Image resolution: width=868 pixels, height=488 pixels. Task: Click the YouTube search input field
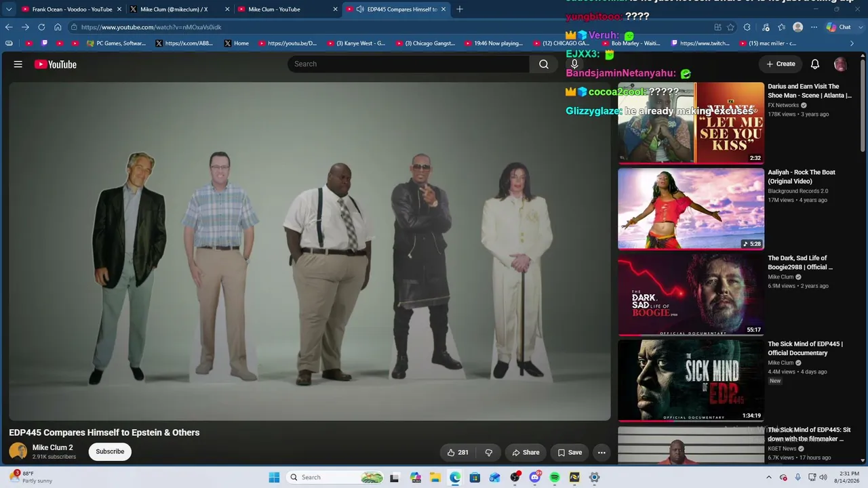tap(409, 64)
